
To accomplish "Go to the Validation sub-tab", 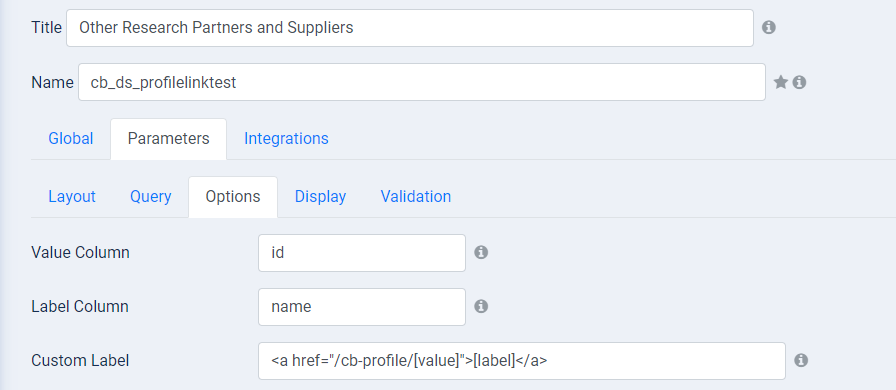I will pos(416,197).
